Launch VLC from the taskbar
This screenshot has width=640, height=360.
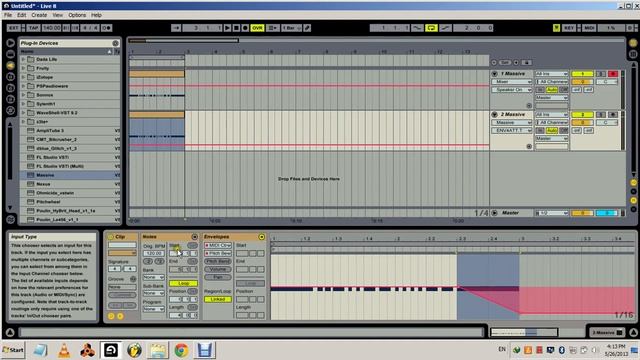click(x=64, y=350)
